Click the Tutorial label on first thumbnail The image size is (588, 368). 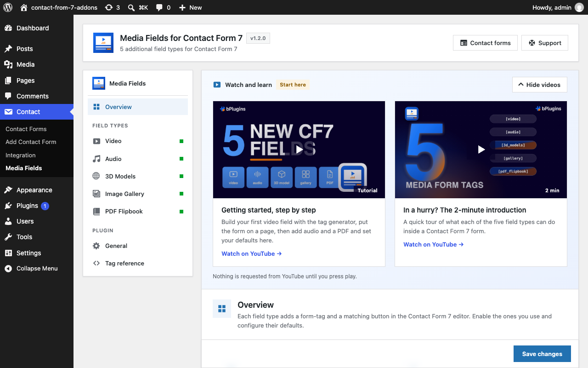367,190
